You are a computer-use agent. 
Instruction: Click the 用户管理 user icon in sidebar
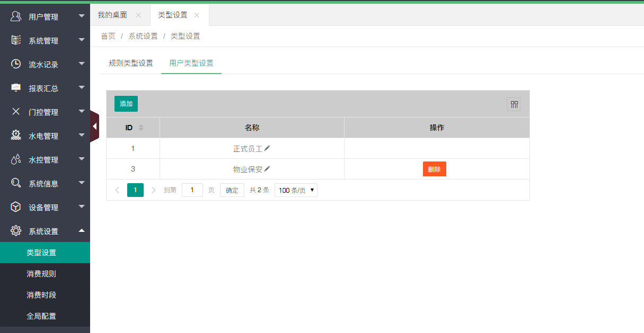coord(16,16)
